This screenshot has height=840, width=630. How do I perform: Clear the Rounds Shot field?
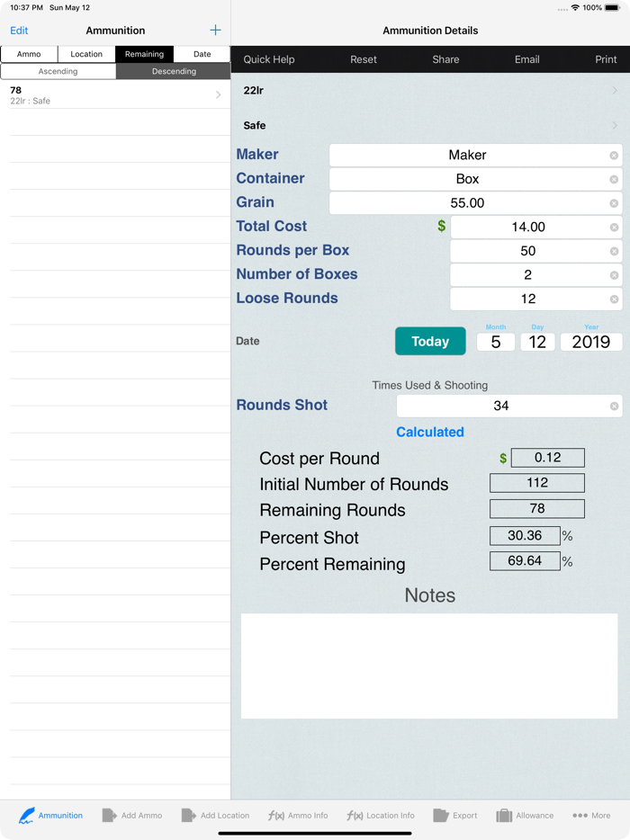614,407
